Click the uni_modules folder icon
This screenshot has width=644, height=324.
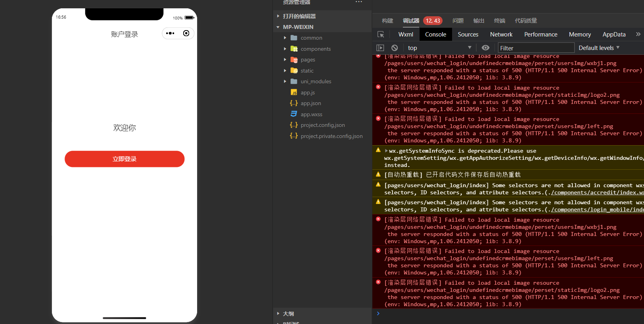coord(294,81)
